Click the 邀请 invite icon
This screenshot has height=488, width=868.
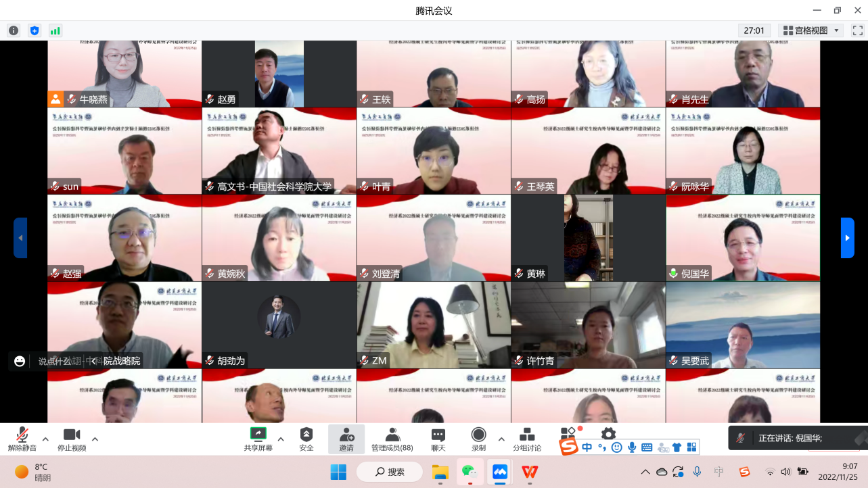[346, 439]
